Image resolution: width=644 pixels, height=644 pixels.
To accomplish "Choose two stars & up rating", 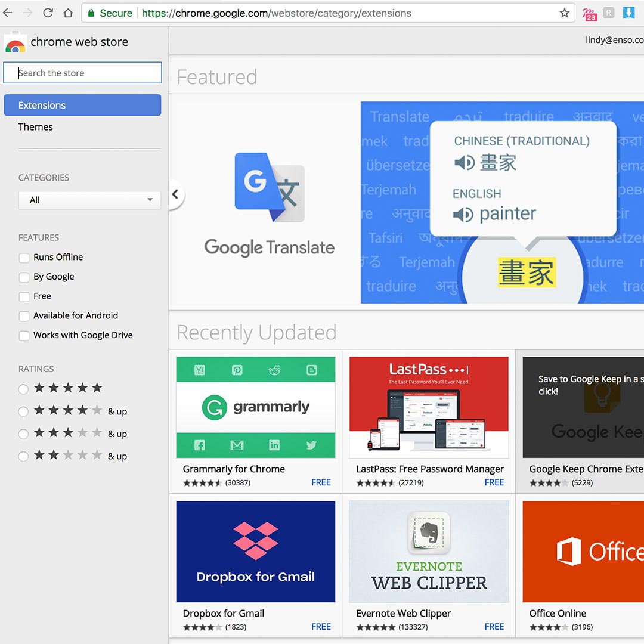I will point(23,456).
